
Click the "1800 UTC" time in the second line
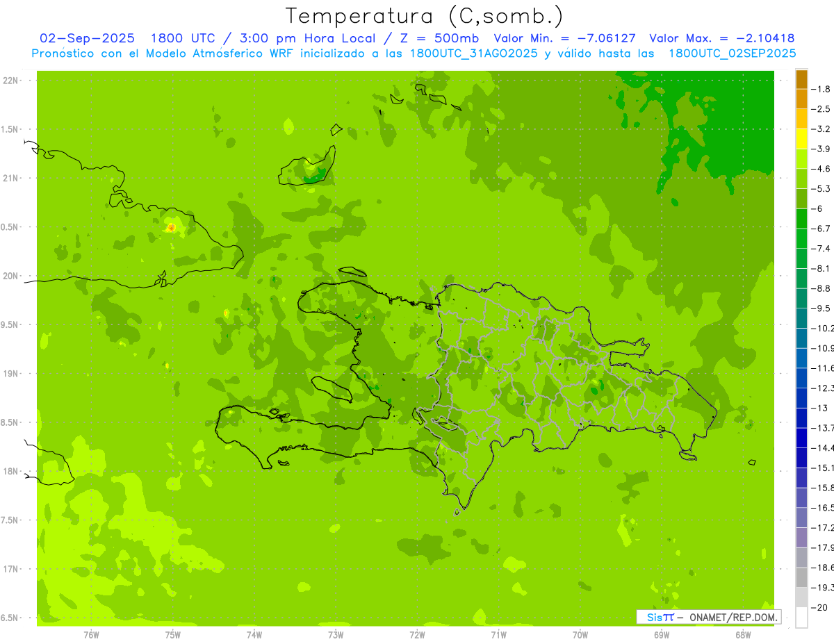[185, 38]
